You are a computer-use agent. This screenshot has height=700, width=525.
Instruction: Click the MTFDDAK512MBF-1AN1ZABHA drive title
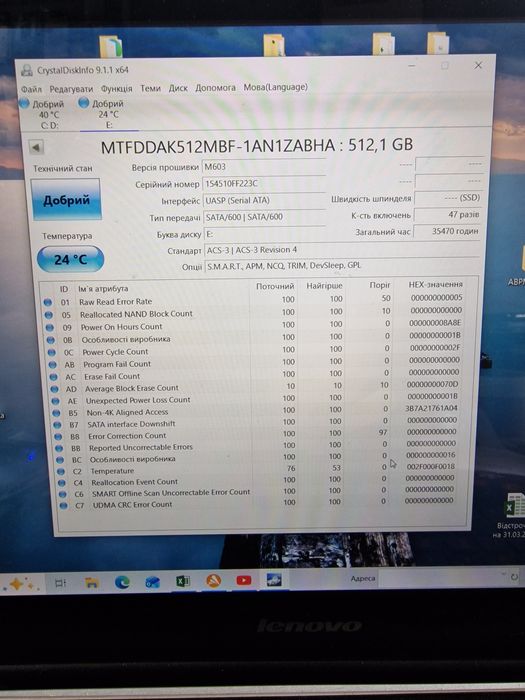click(257, 146)
